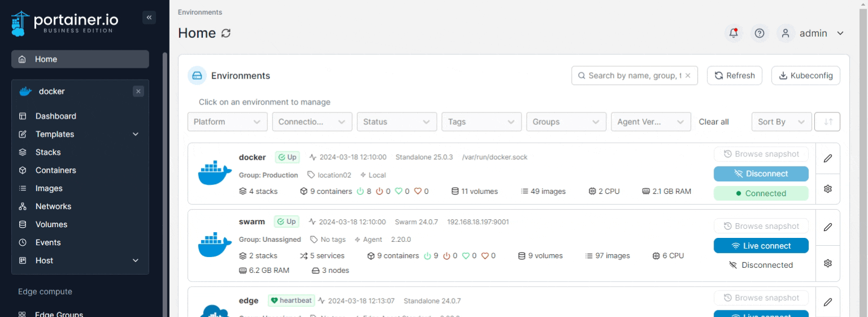Close the docker environment sidebar panel

point(138,92)
